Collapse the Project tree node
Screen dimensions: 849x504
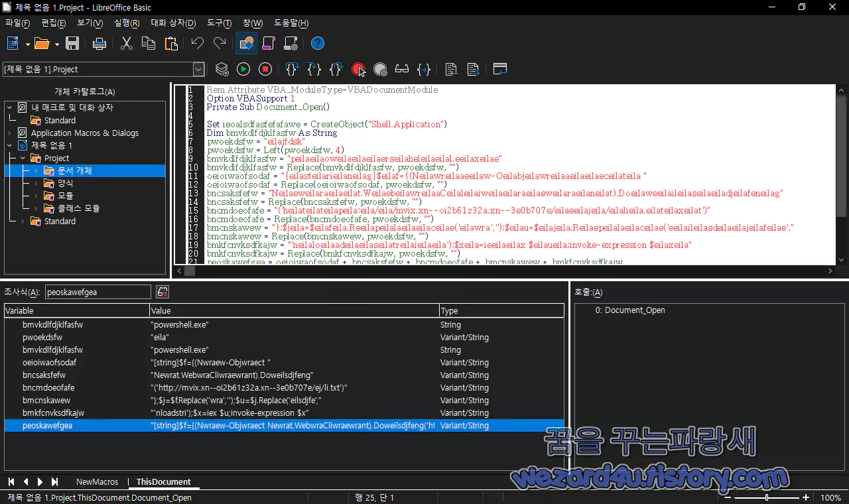[x=23, y=158]
